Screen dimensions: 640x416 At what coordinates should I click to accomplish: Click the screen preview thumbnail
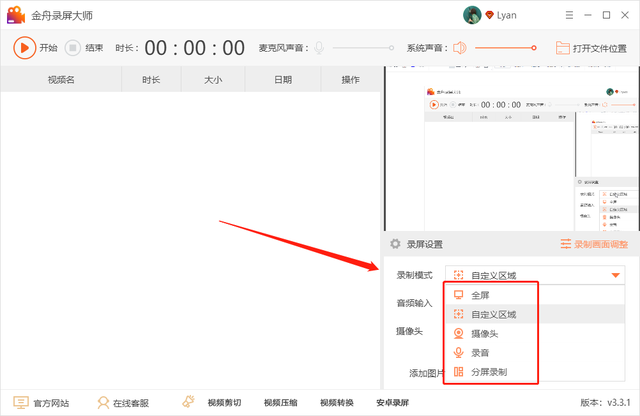(x=511, y=149)
